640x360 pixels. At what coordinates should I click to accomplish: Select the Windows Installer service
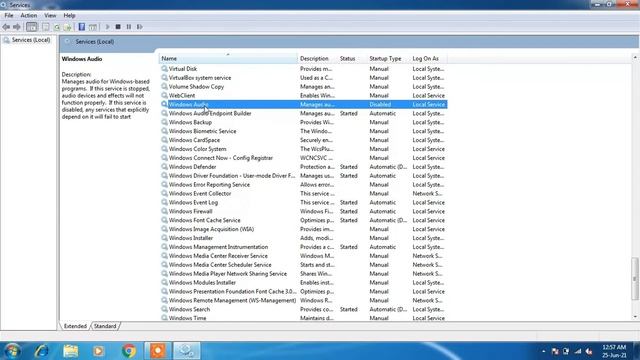303,238
